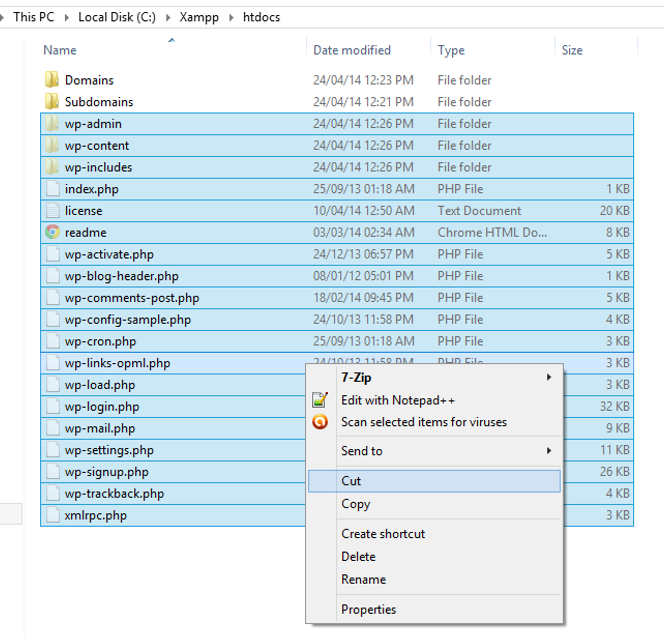
Task: Choose Rename from the context menu
Action: point(434,579)
